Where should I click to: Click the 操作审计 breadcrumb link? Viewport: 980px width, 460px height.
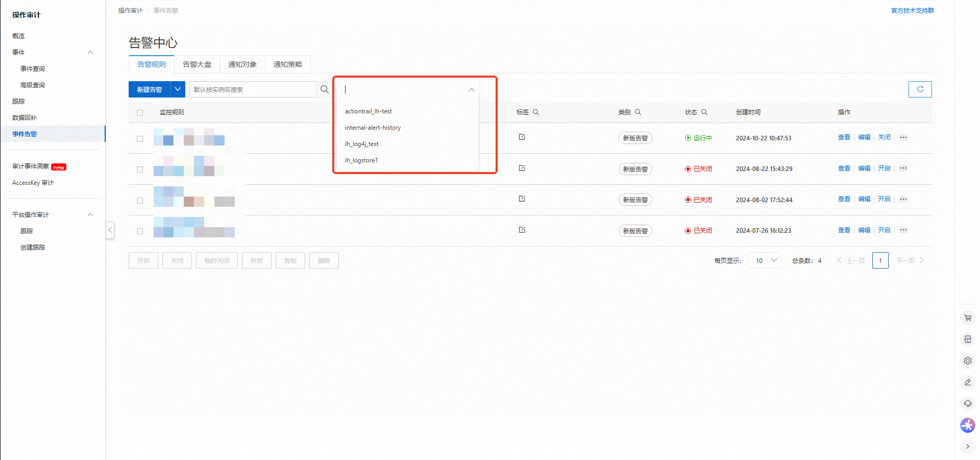point(131,11)
